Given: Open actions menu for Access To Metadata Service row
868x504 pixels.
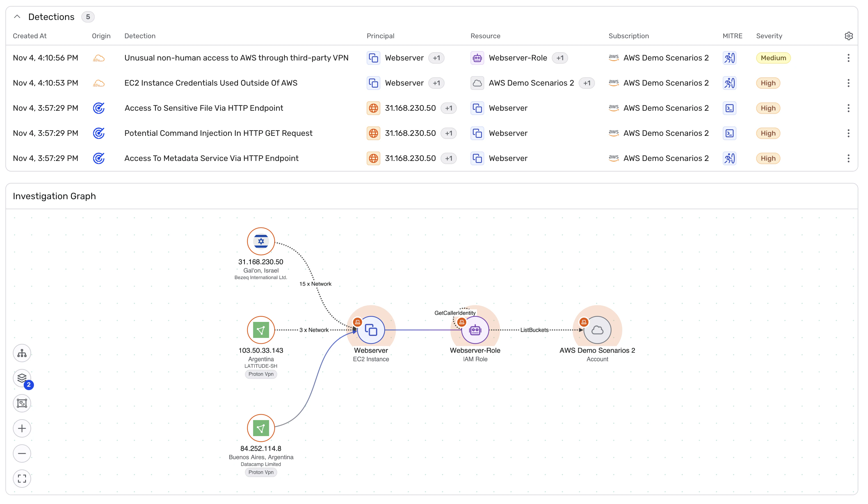Looking at the screenshot, I should coord(848,158).
